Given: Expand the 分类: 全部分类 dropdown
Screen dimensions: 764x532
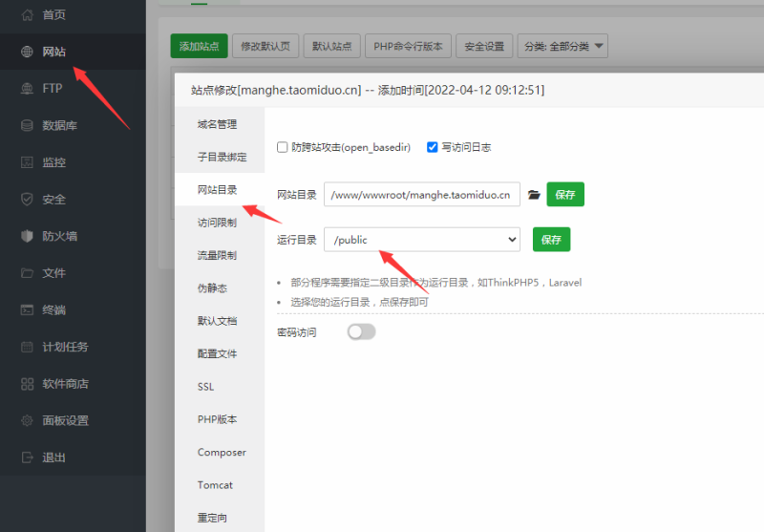Looking at the screenshot, I should point(562,46).
